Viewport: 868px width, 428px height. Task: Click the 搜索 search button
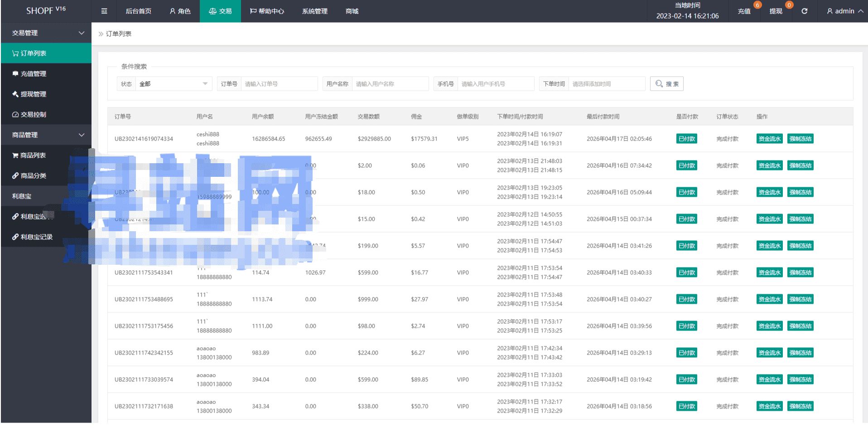point(666,84)
